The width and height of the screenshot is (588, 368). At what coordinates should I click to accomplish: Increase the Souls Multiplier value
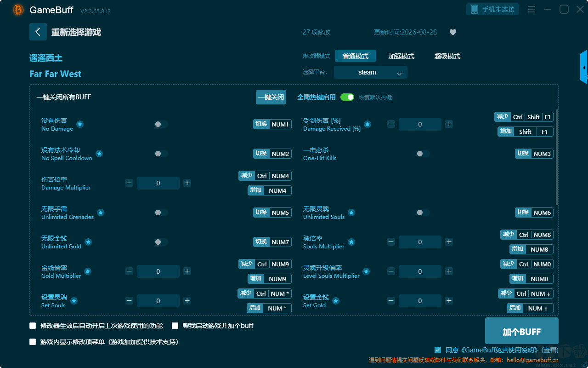449,242
